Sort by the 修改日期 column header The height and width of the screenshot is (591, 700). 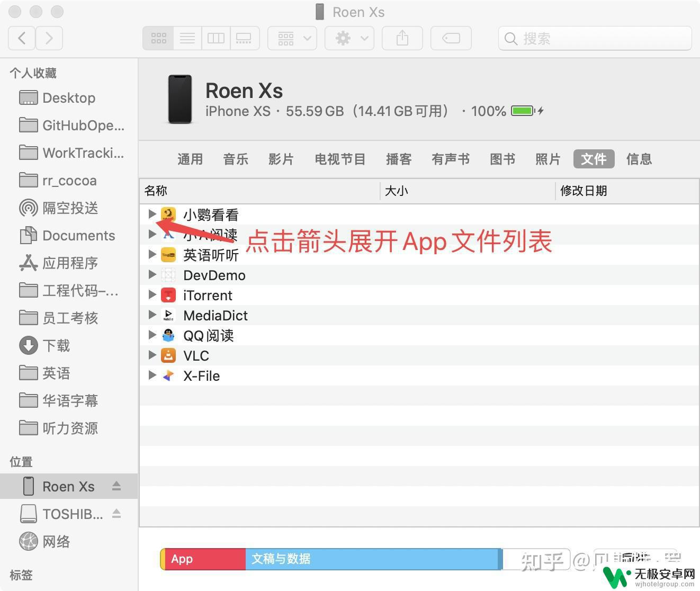click(627, 191)
